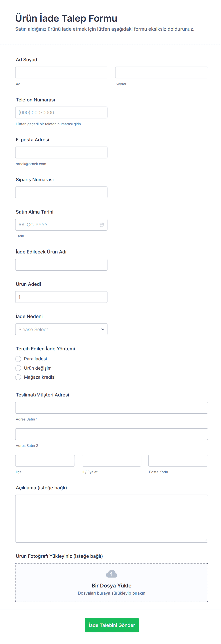Viewport: 221px width, 644px height.
Task: Pick the Mağaza kredisi radio option
Action: (x=18, y=377)
